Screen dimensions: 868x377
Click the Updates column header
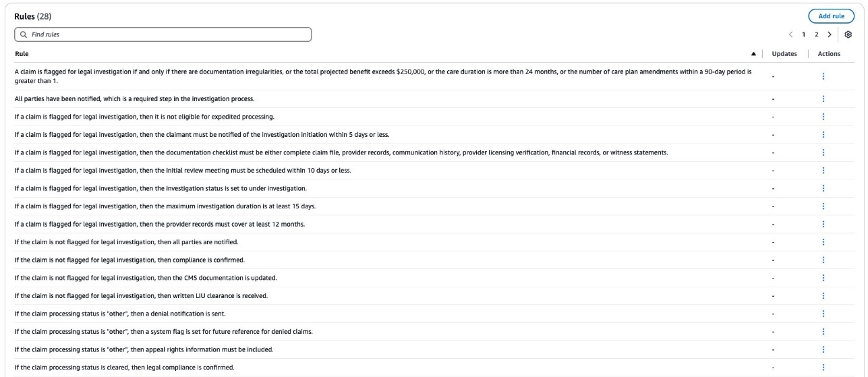click(x=784, y=54)
